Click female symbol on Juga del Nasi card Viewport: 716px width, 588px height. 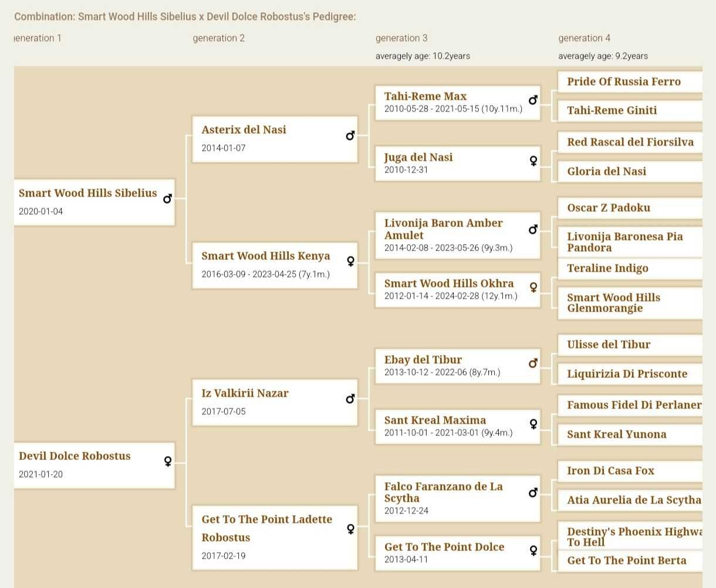533,160
